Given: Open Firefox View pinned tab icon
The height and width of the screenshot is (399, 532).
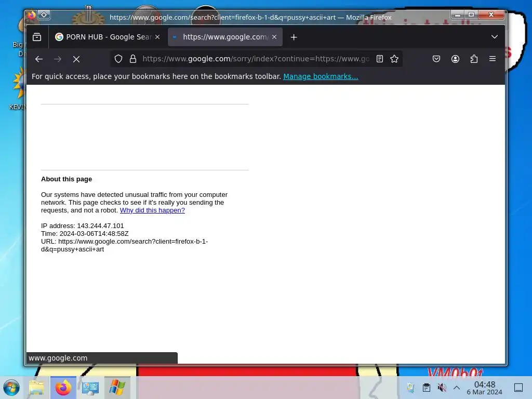Looking at the screenshot, I should point(37,37).
